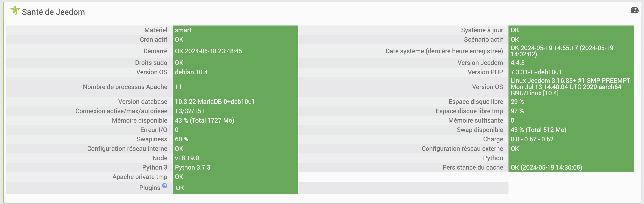644x204 pixels.
Task: Select the debian 10.4 OS version cell
Action: click(235, 72)
